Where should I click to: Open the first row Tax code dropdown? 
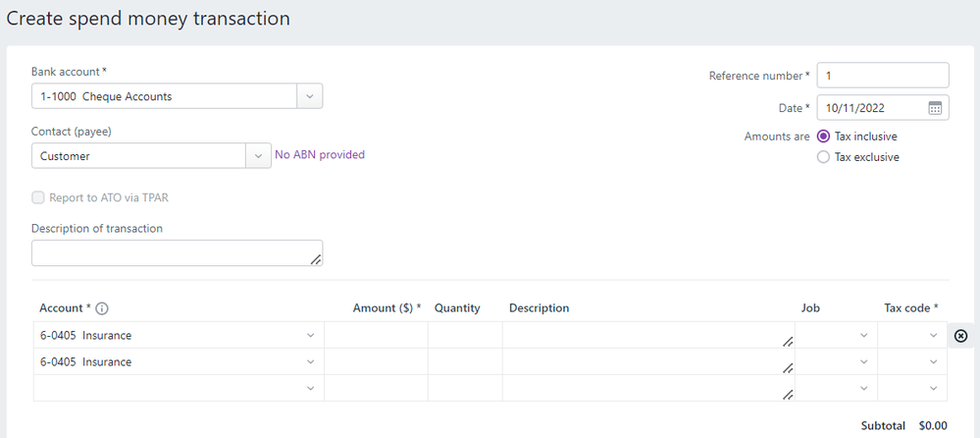point(932,336)
